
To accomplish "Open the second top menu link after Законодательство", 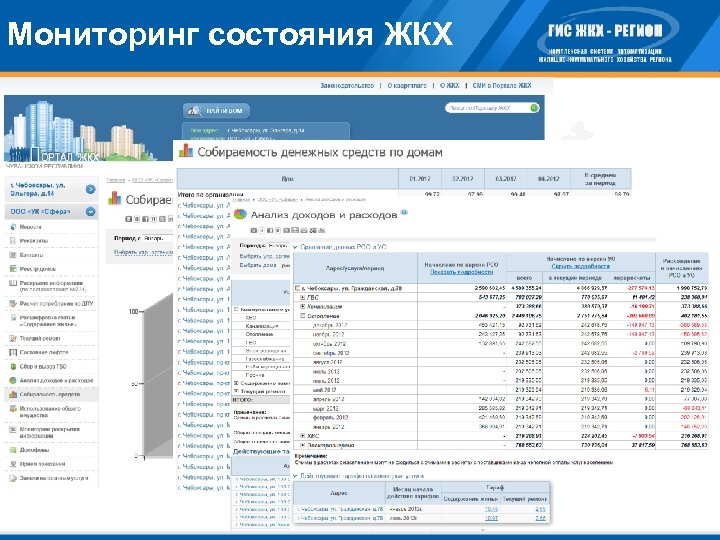I will point(407,86).
